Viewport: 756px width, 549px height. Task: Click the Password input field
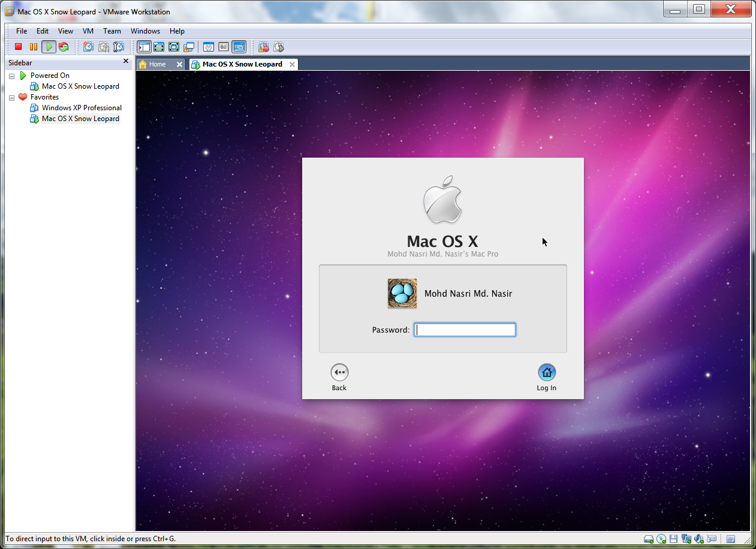(x=465, y=330)
